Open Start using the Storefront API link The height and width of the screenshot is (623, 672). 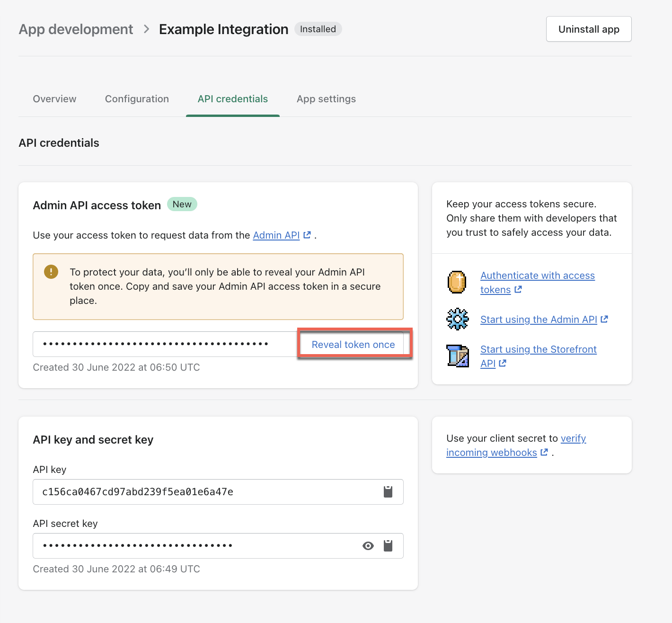(539, 356)
